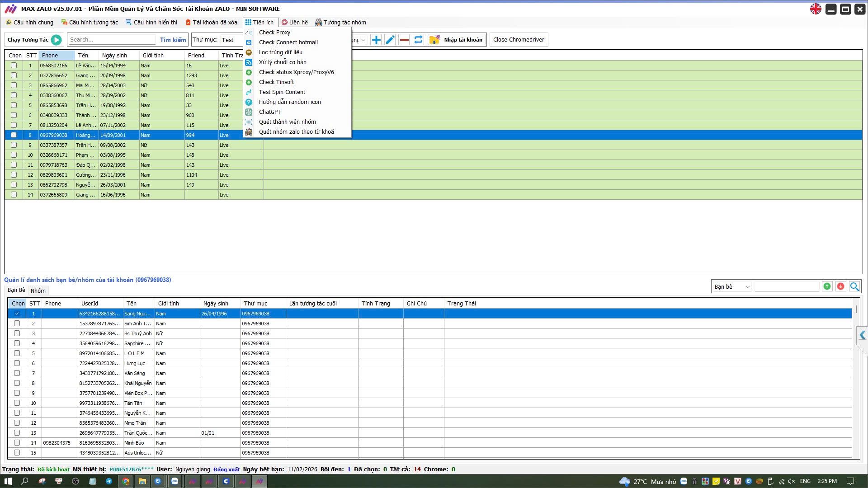Sort friends by UserId column header
The height and width of the screenshot is (488, 868).
click(x=100, y=304)
